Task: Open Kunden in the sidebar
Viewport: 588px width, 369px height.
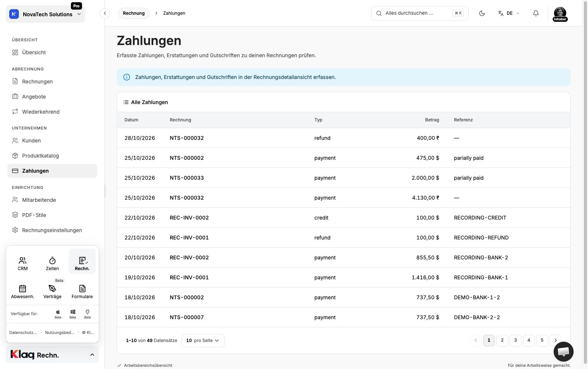Action: [x=52, y=141]
